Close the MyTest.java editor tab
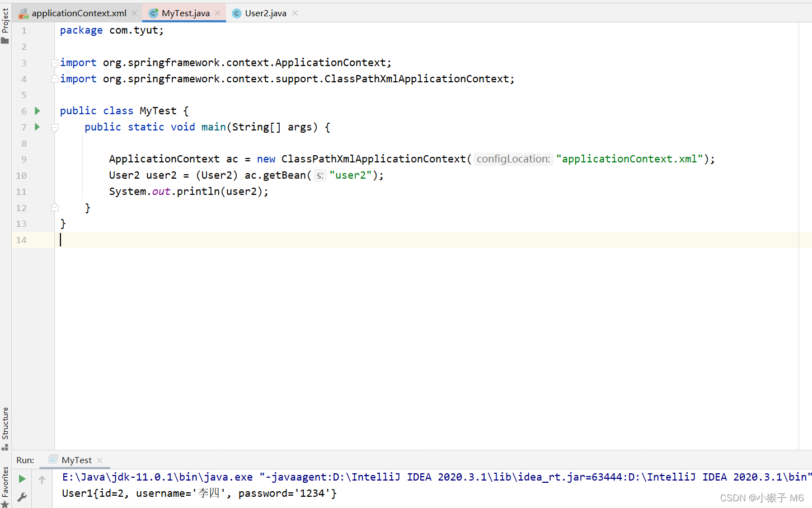Image resolution: width=812 pixels, height=508 pixels. tap(218, 13)
